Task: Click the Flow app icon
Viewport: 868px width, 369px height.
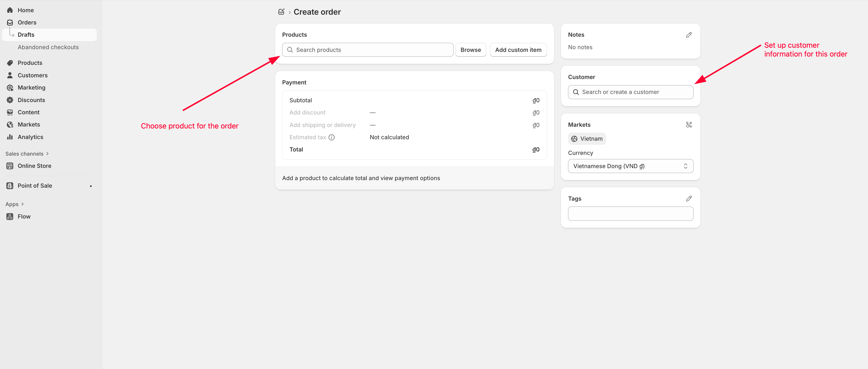Action: (x=10, y=216)
